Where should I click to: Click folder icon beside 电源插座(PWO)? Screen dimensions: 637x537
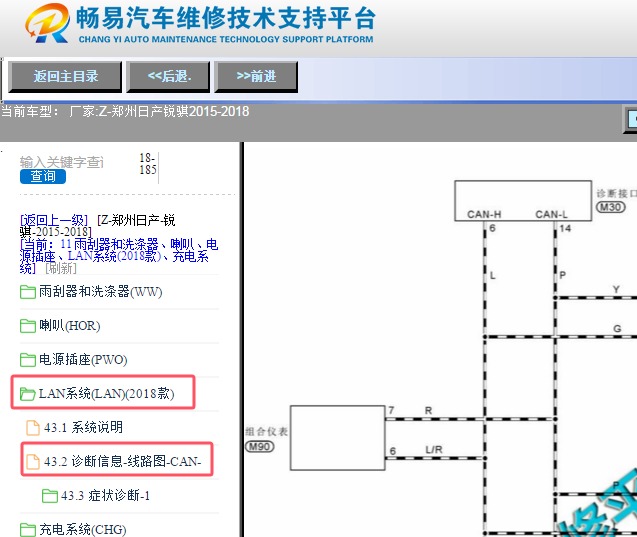click(x=28, y=359)
